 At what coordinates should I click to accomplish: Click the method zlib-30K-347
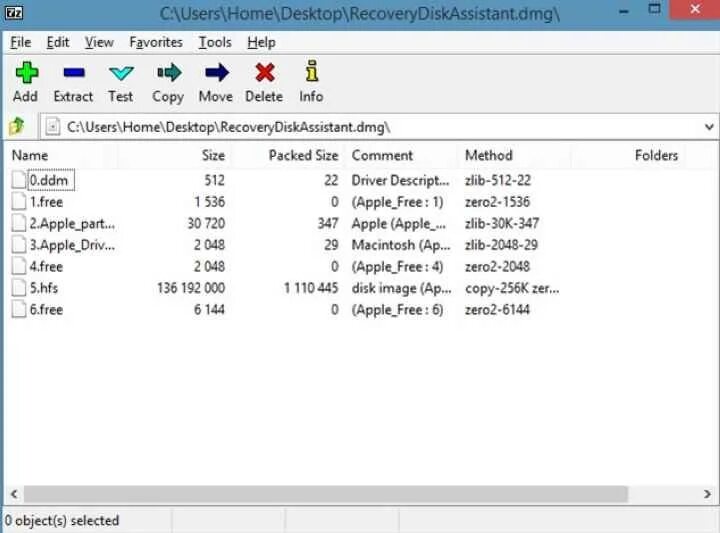[502, 224]
